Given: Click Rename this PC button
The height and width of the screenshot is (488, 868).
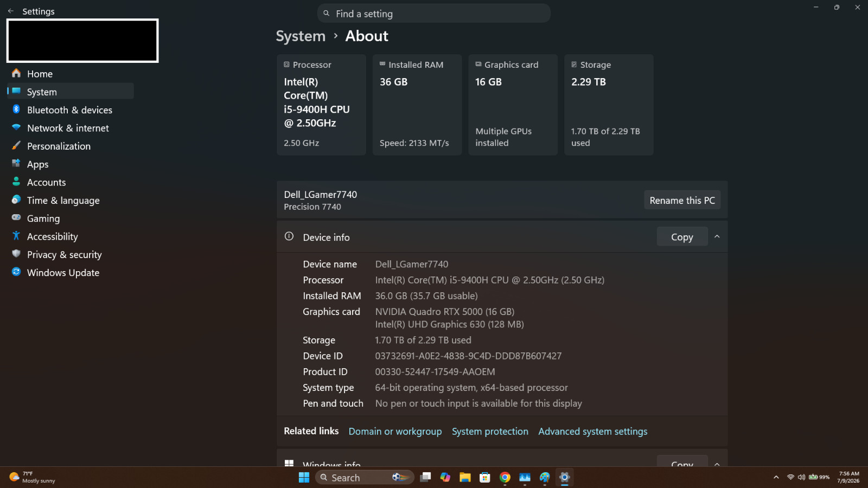Looking at the screenshot, I should [x=682, y=200].
